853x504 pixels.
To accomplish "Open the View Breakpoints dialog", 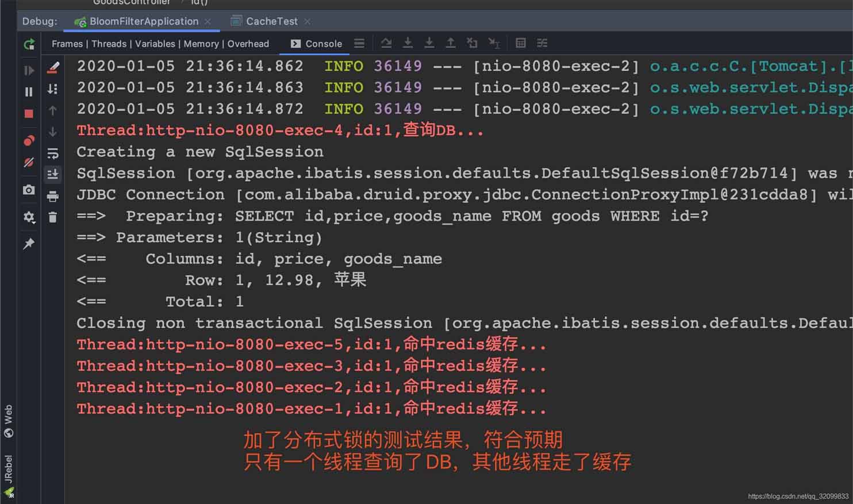I will click(29, 140).
